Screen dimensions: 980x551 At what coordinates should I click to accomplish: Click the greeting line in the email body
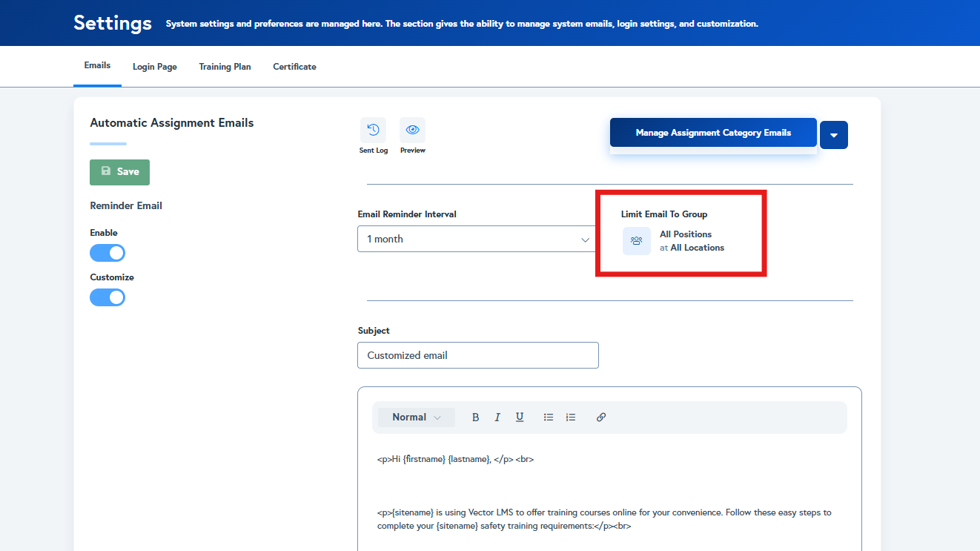tap(455, 459)
